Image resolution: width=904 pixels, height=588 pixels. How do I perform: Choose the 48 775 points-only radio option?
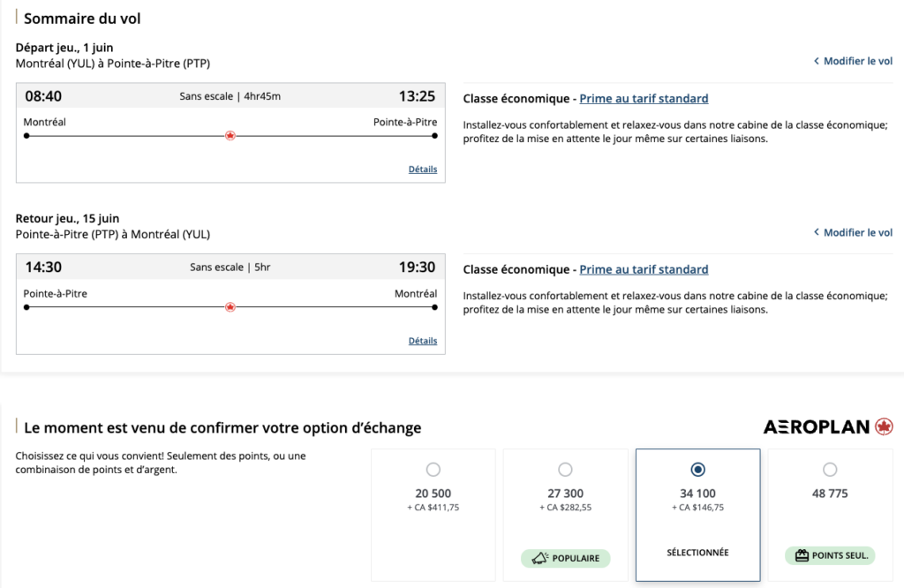830,470
